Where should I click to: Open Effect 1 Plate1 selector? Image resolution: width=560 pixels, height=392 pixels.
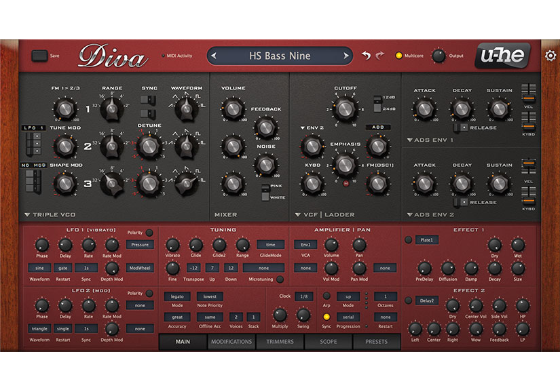426,240
